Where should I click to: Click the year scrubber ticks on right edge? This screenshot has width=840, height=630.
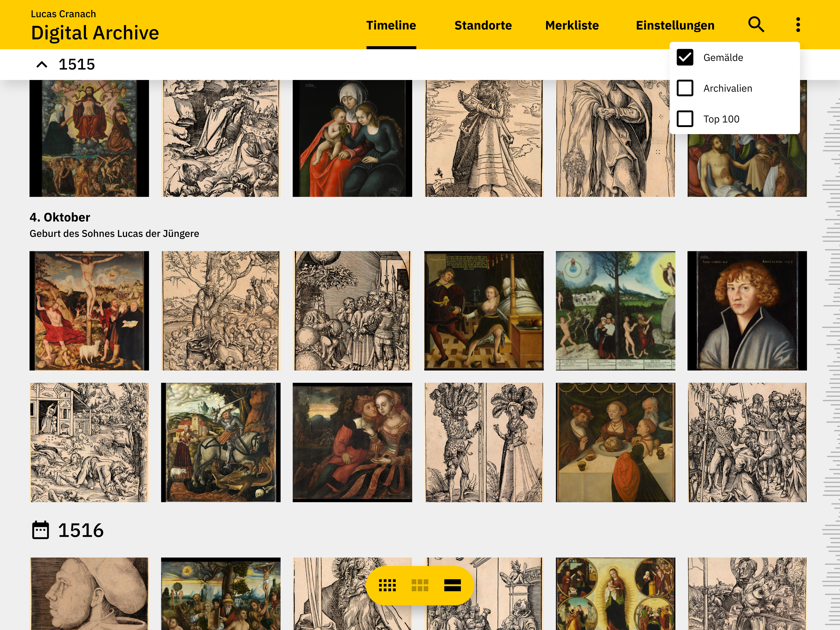coord(831,361)
